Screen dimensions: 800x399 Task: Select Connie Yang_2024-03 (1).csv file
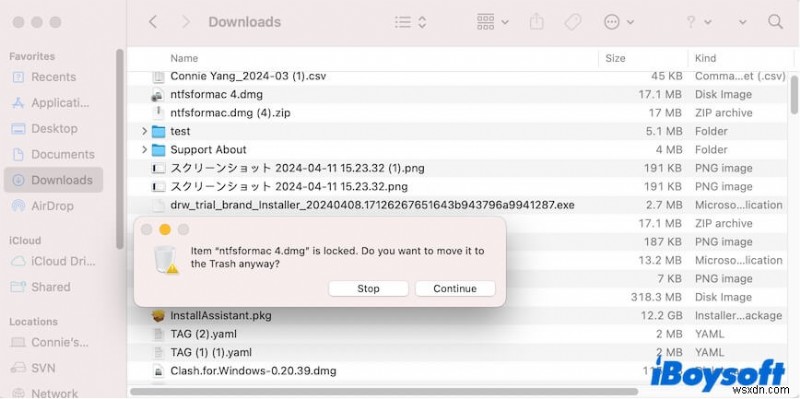248,76
